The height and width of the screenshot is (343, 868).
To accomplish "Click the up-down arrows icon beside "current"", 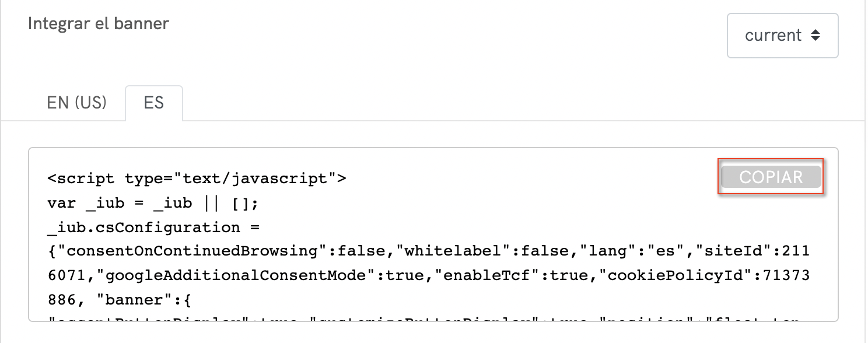I will pyautogui.click(x=815, y=36).
